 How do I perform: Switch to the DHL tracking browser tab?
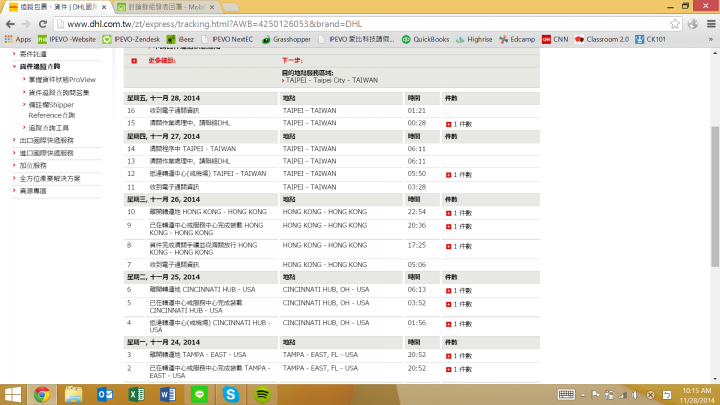click(x=55, y=7)
